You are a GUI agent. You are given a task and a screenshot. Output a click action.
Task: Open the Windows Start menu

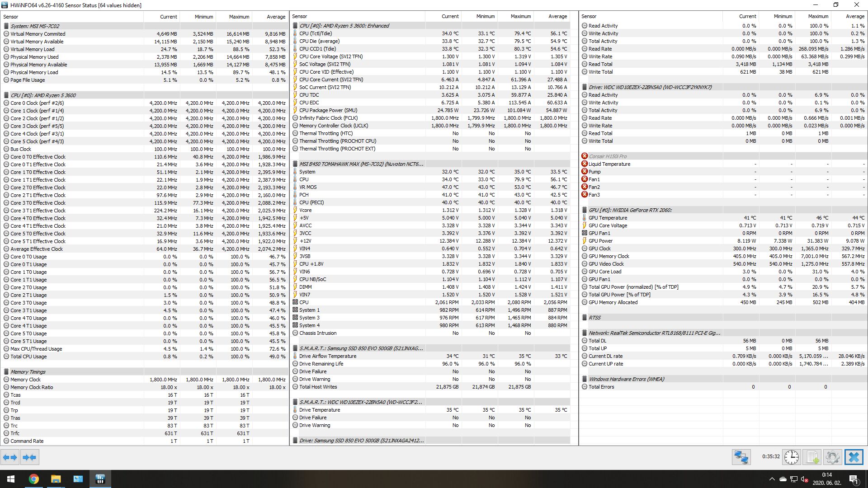(x=11, y=479)
